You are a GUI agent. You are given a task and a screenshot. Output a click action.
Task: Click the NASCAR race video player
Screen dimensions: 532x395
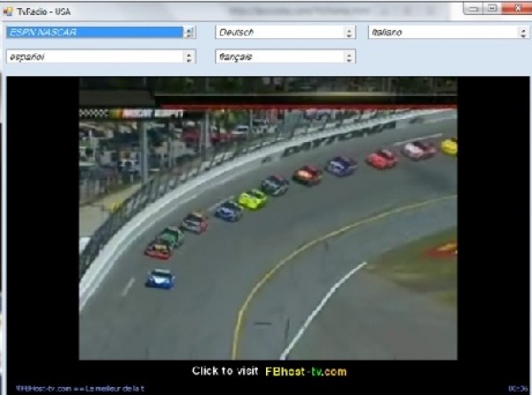268,218
